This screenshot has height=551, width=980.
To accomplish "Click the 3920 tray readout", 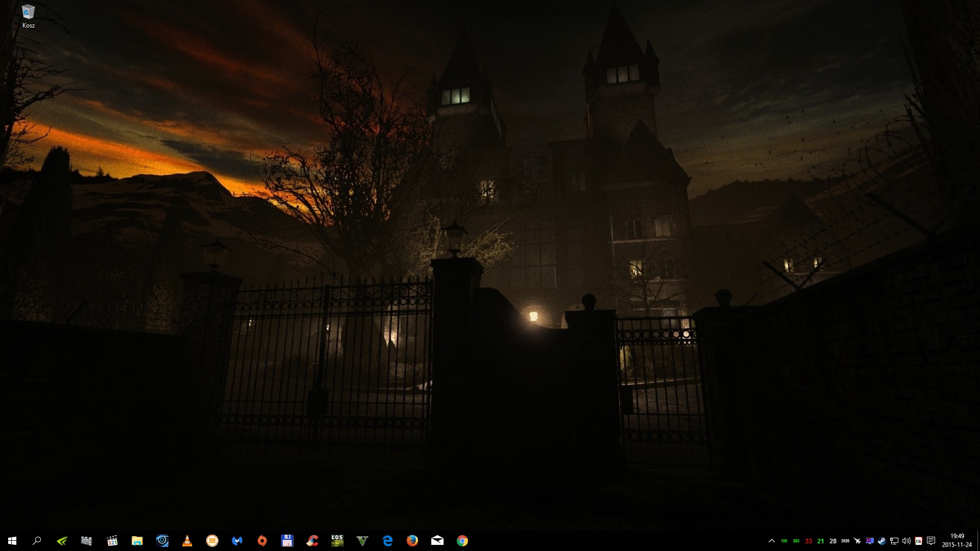I will (845, 541).
